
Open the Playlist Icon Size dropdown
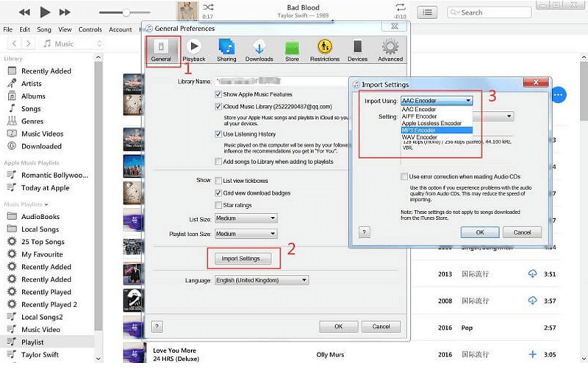(x=246, y=234)
